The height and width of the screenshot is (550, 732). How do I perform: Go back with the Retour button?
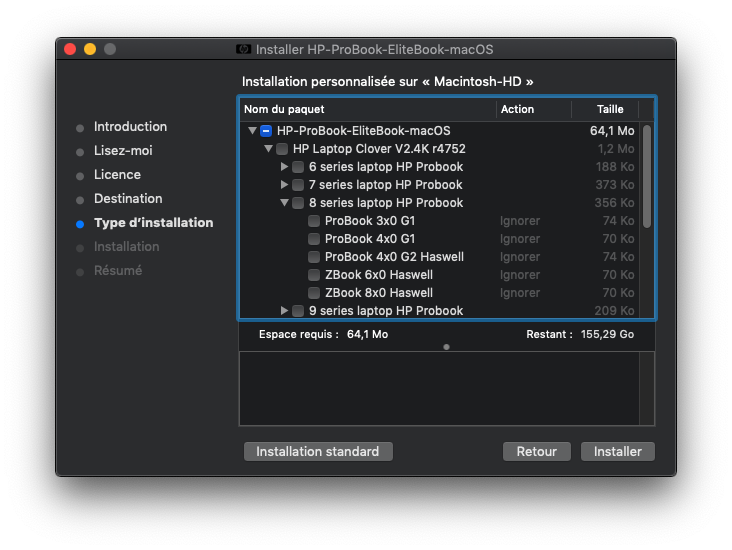tap(536, 451)
